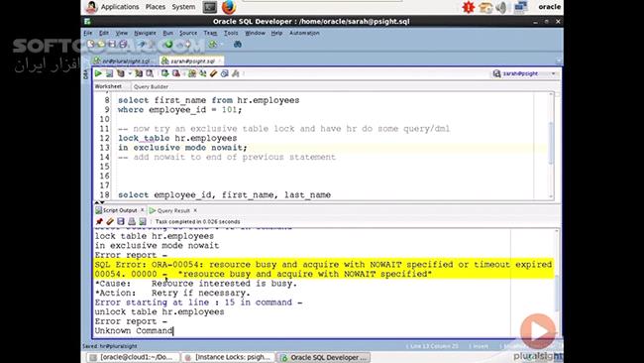This screenshot has height=363, width=644.
Task: Switch to the Query Builder tab
Action: [151, 86]
